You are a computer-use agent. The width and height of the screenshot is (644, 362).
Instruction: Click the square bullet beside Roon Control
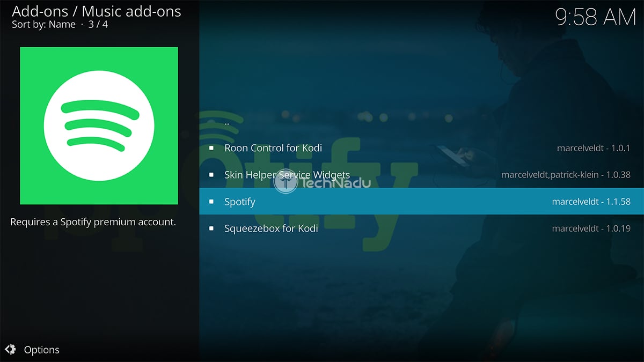tap(211, 148)
